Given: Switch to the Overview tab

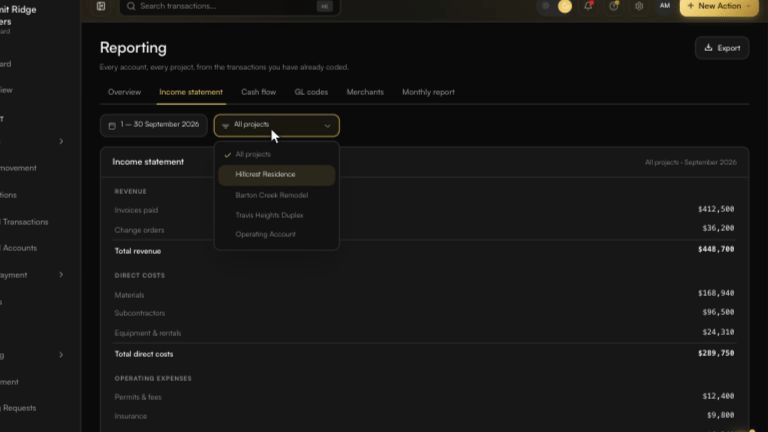Looking at the screenshot, I should (124, 92).
